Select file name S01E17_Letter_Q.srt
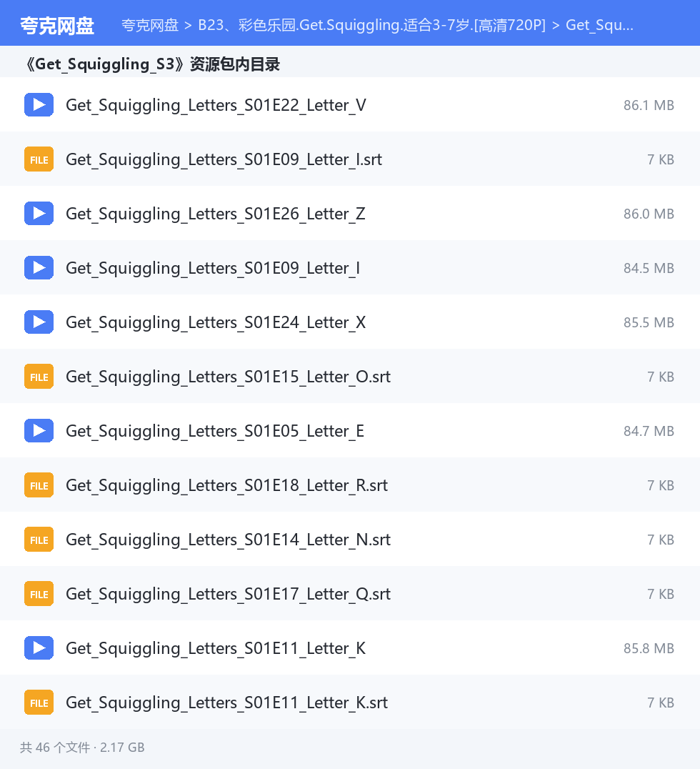The height and width of the screenshot is (769, 700). point(229,594)
